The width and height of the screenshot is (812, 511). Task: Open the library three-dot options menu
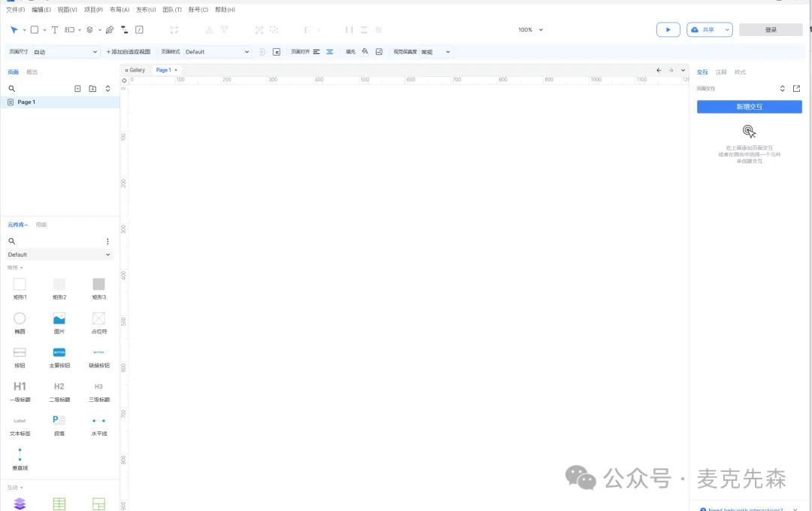pyautogui.click(x=108, y=242)
